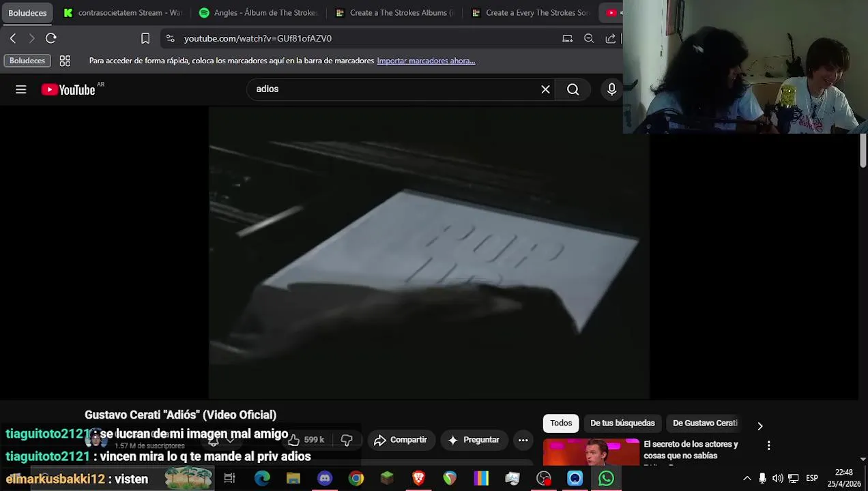Open the volume speaker tray icon
868x491 pixels.
click(778, 478)
